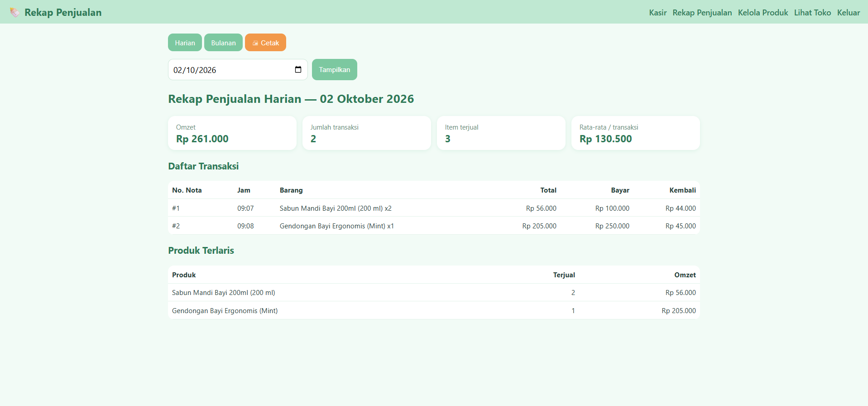The width and height of the screenshot is (868, 406).
Task: Select nota number #2 in transaction list
Action: point(176,226)
